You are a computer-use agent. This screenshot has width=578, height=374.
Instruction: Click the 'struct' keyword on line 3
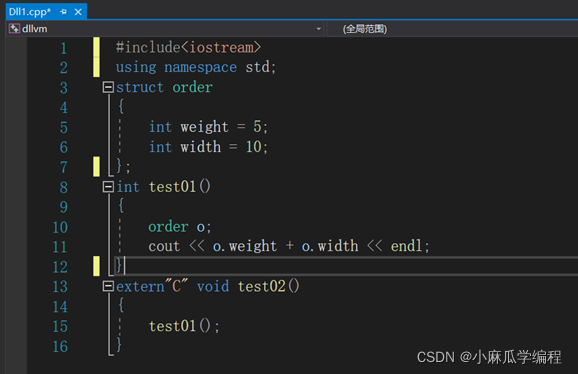(140, 87)
